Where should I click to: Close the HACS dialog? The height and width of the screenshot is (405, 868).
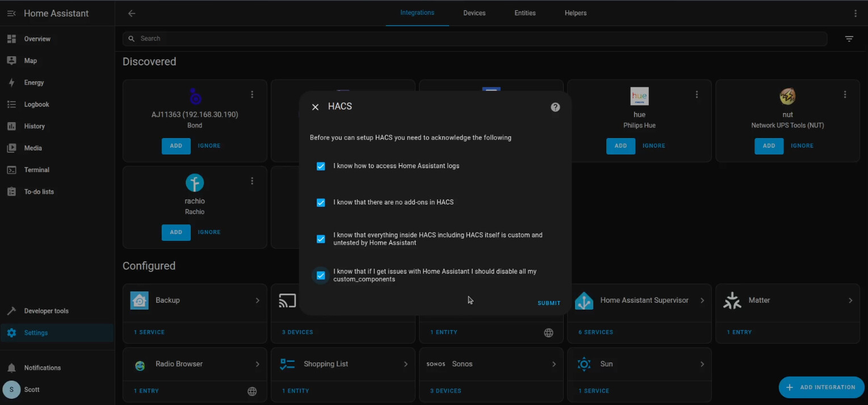[315, 107]
